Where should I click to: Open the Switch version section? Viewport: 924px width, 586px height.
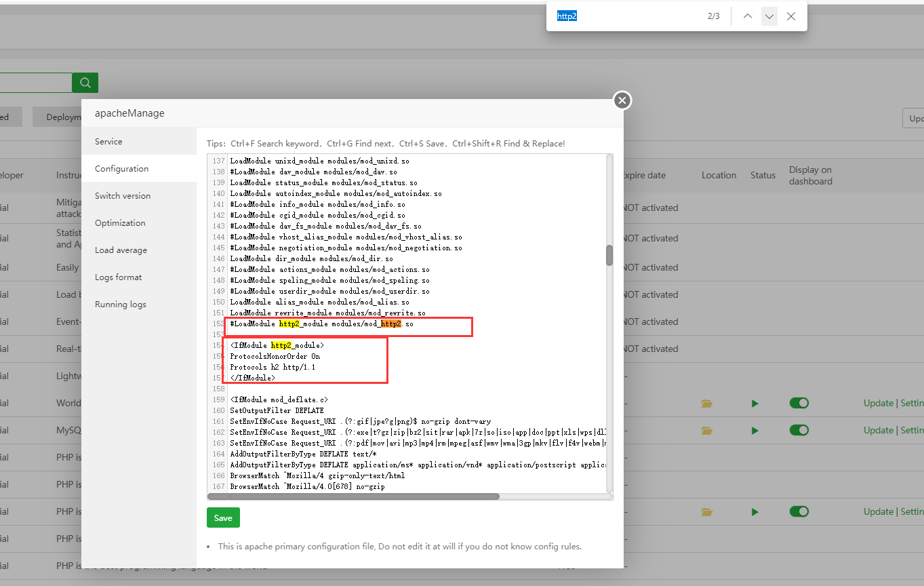[139, 195]
